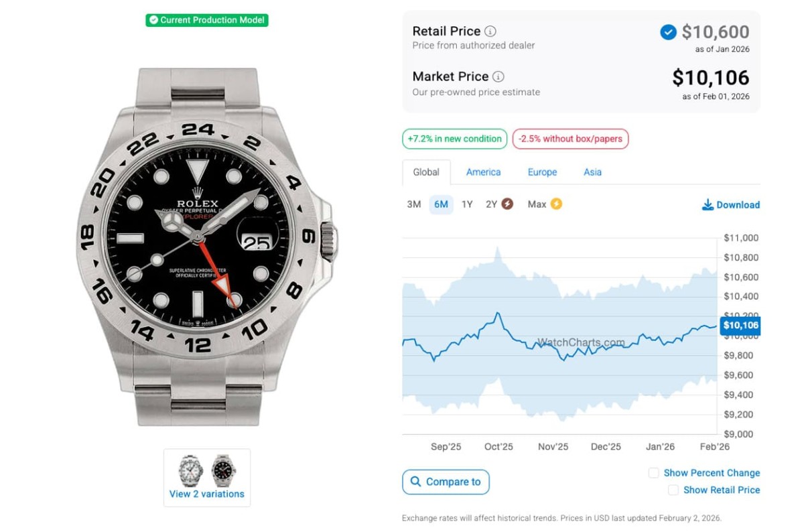Choose the 6M range option
804x532 pixels.
[x=441, y=204]
